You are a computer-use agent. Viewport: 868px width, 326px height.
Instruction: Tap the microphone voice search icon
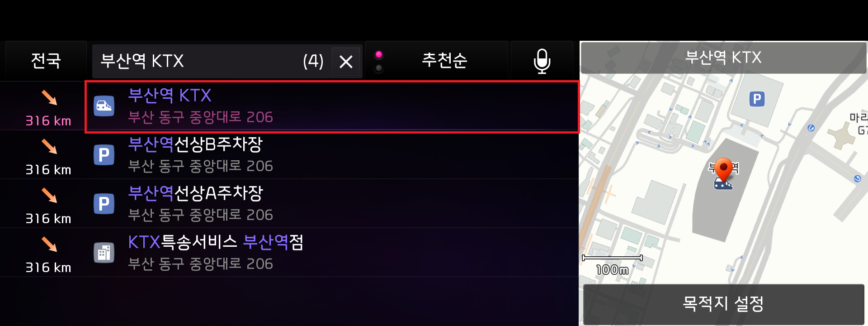point(542,61)
